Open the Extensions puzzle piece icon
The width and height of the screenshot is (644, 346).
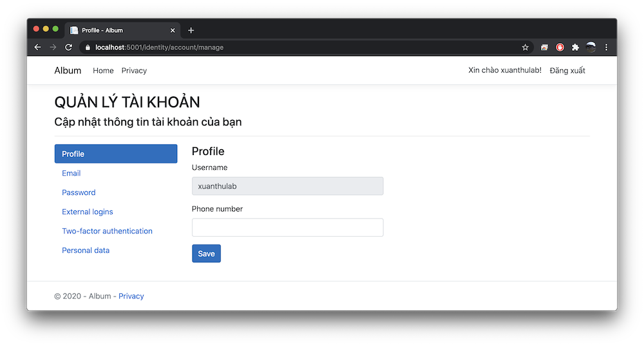coord(575,47)
